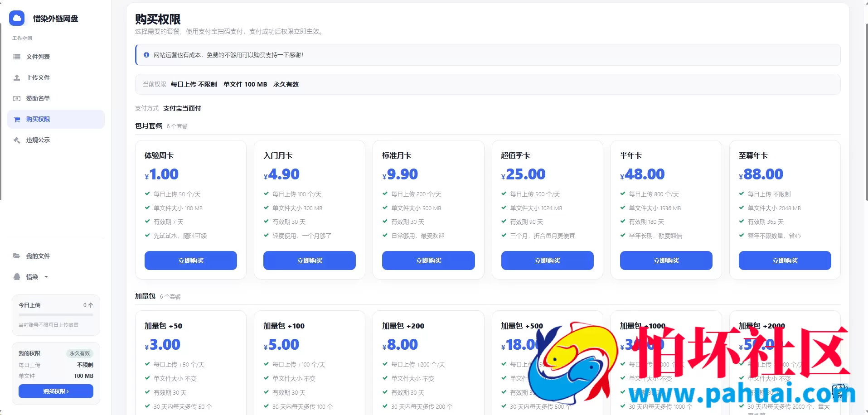
Task: Click the cloud logo icon of 惜染外链网盘
Action: (x=17, y=18)
